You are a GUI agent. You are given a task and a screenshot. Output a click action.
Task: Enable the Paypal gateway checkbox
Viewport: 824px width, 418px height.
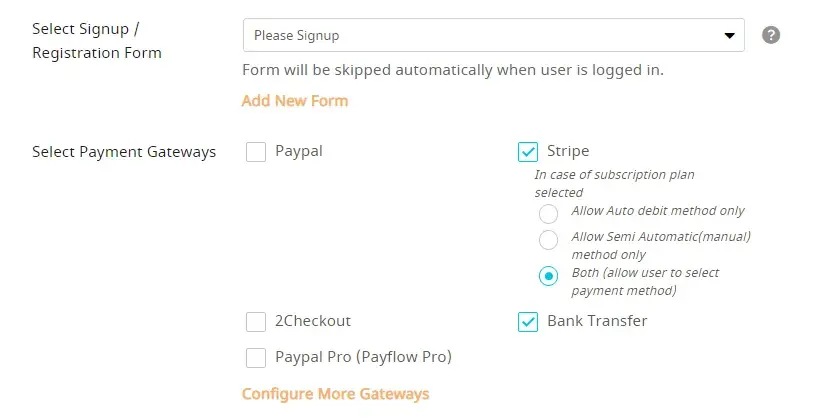pos(256,152)
